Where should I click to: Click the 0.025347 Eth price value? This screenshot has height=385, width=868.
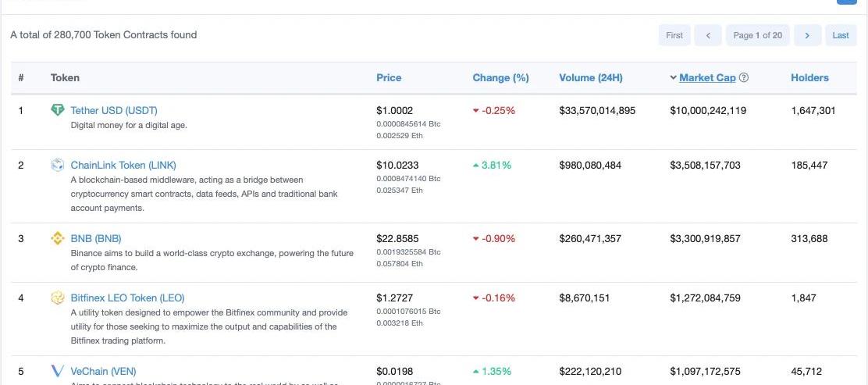[400, 190]
